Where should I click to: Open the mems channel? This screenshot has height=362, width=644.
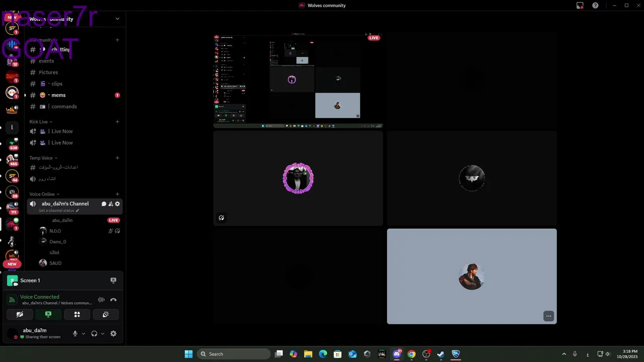coord(74,95)
